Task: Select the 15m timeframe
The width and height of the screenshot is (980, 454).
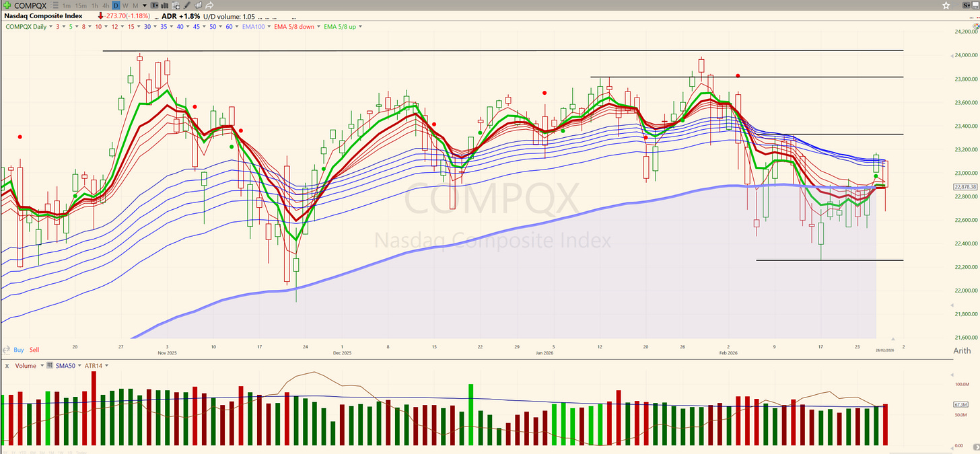Action: click(81, 6)
